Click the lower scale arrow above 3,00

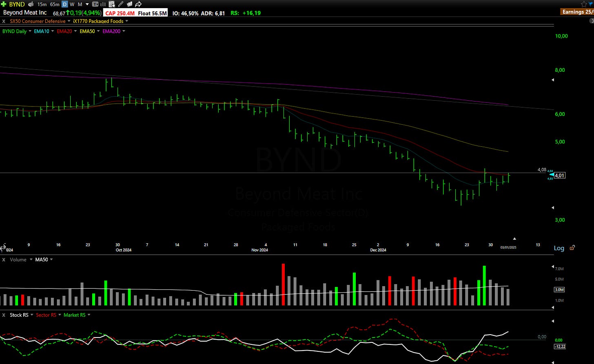[x=553, y=207]
